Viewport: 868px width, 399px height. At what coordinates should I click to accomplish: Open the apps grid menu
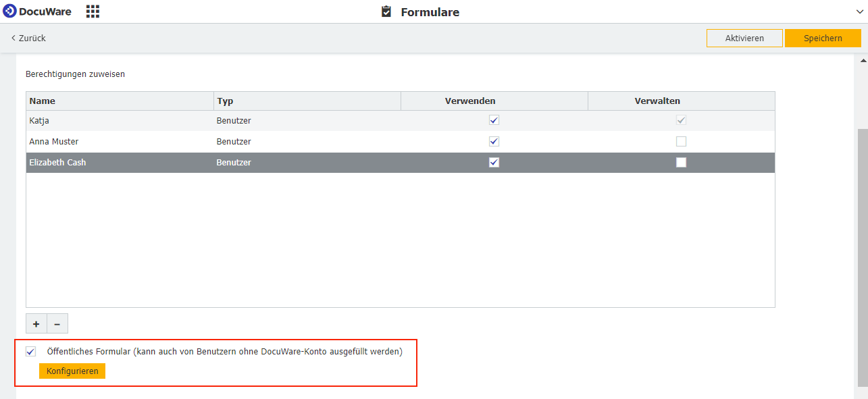[93, 11]
